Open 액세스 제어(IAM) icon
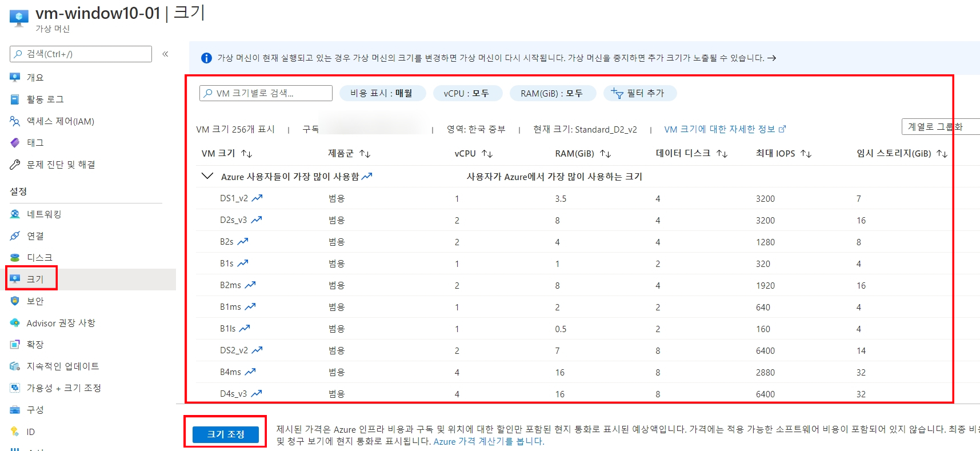 (15, 121)
